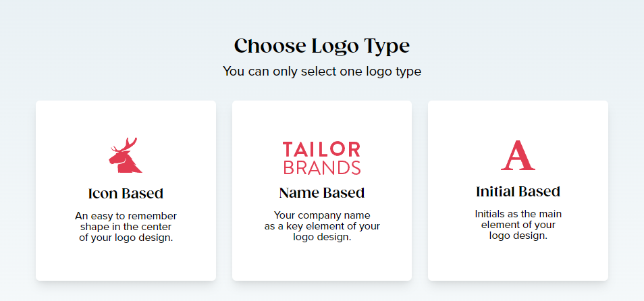Screen dimensions: 644x301
Task: Click the word BRANDS in the logo
Action: pos(322,167)
